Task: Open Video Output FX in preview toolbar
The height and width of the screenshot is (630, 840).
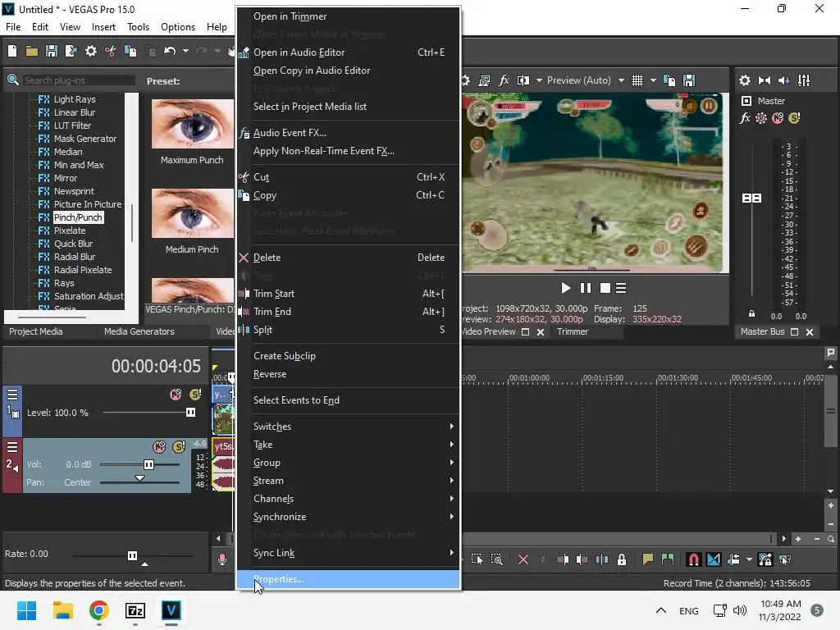Action: click(504, 80)
